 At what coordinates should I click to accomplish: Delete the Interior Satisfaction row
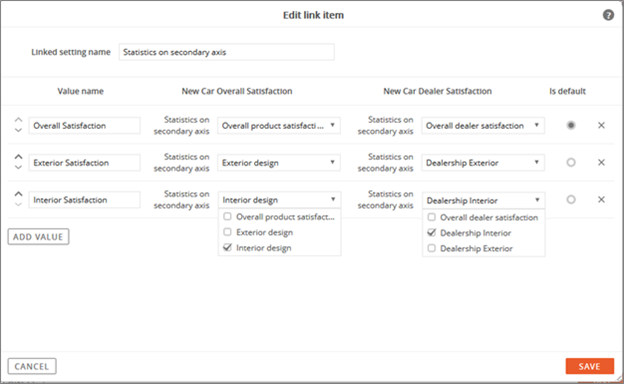tap(601, 199)
